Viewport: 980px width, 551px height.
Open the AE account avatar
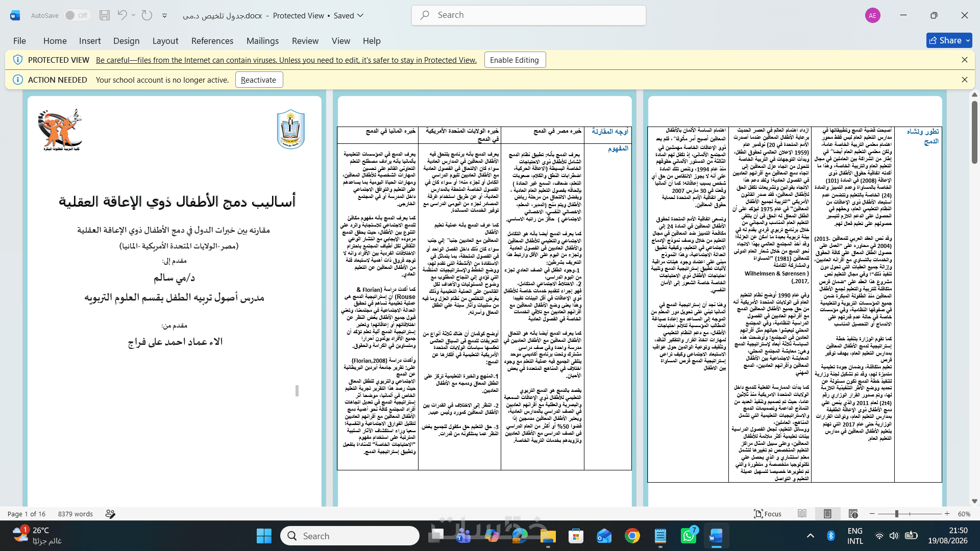click(x=873, y=15)
